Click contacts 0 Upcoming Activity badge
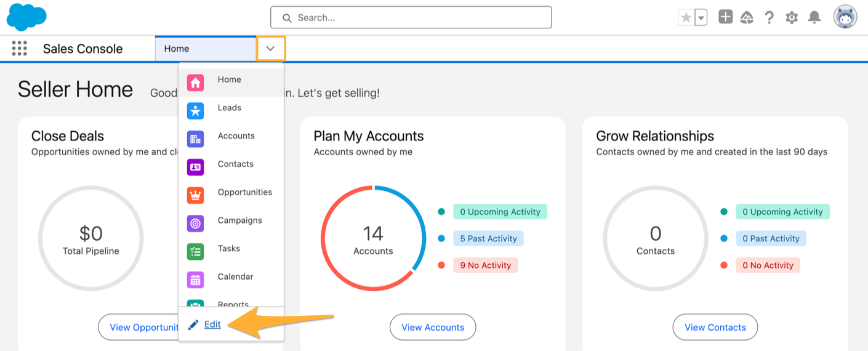The height and width of the screenshot is (351, 868). pyautogui.click(x=782, y=212)
